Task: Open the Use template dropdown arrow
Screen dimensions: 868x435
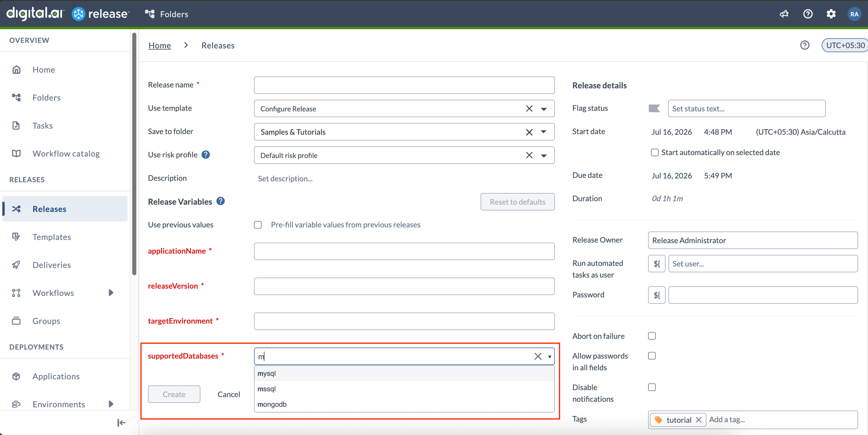Action: (544, 109)
